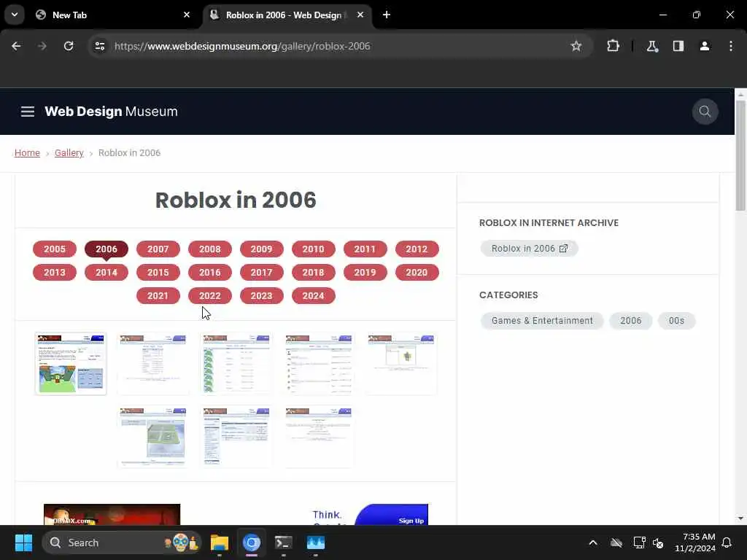The image size is (747, 560).
Task: Go to the 2023 year pill
Action: point(262,296)
